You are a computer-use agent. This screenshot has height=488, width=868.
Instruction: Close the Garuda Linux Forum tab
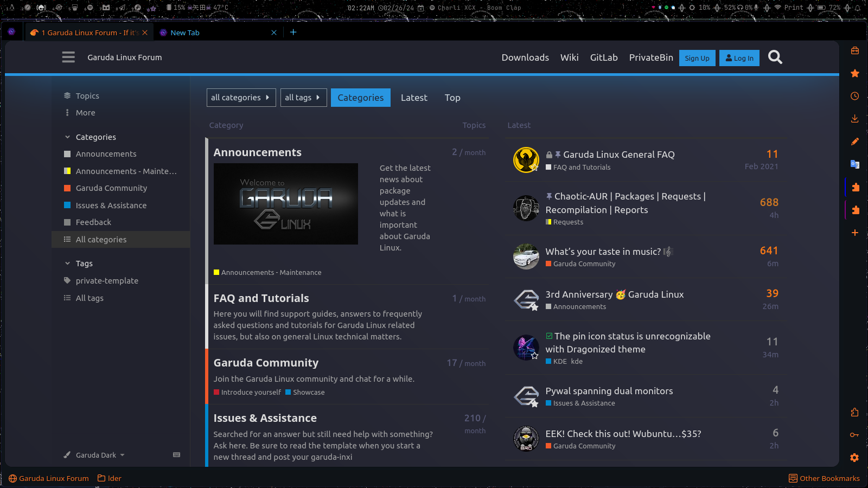(x=145, y=33)
